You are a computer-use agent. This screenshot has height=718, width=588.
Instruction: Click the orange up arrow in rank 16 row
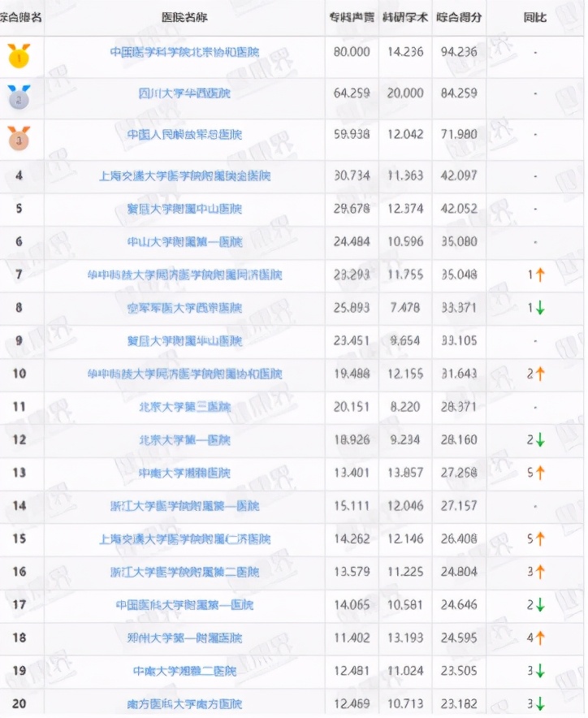click(x=540, y=572)
